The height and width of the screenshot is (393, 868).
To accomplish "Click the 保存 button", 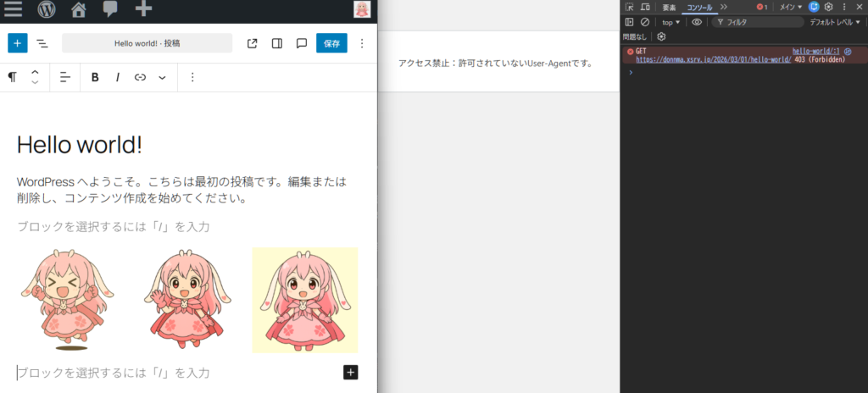I will tap(331, 43).
